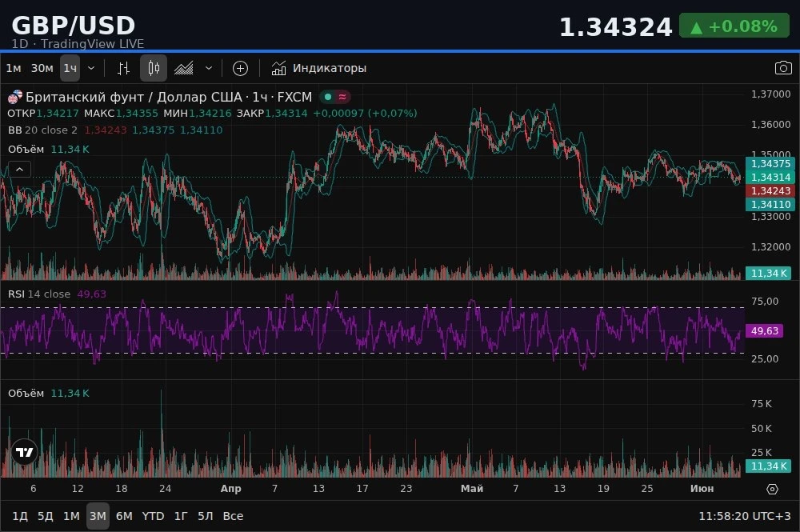Click the +0.08% change badge
The height and width of the screenshot is (532, 800).
point(734,26)
